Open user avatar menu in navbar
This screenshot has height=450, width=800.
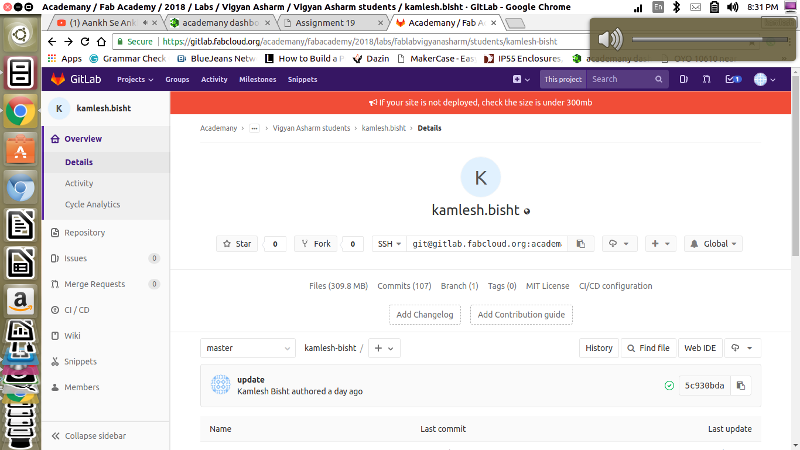point(764,79)
